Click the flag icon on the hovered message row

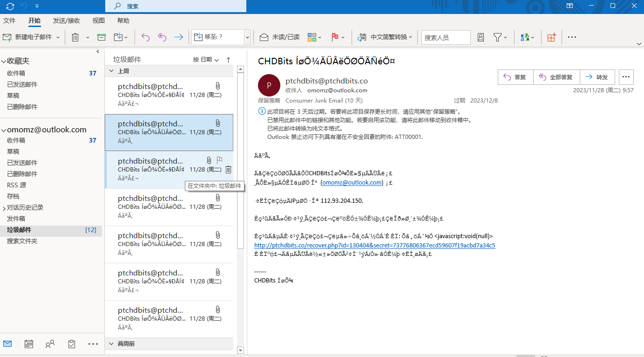click(x=219, y=160)
